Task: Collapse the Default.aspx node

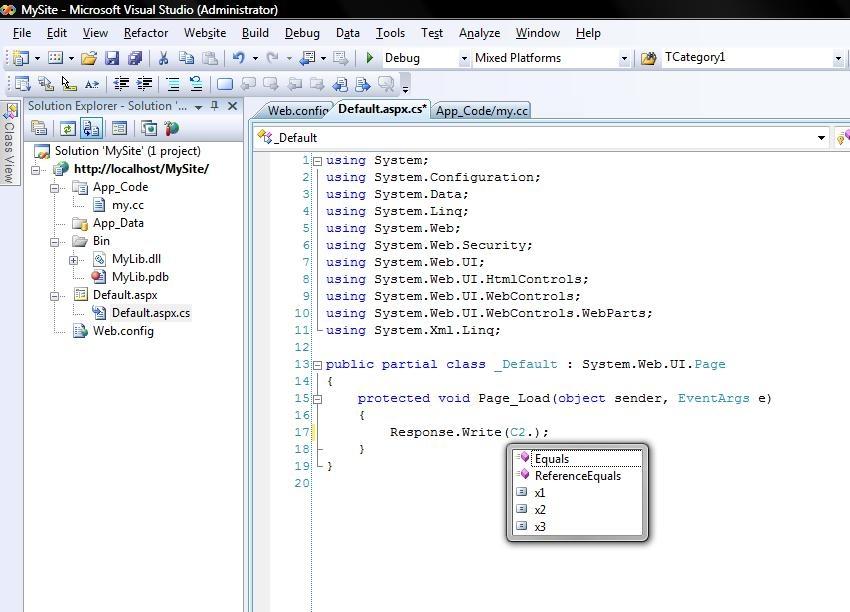Action: 55,296
